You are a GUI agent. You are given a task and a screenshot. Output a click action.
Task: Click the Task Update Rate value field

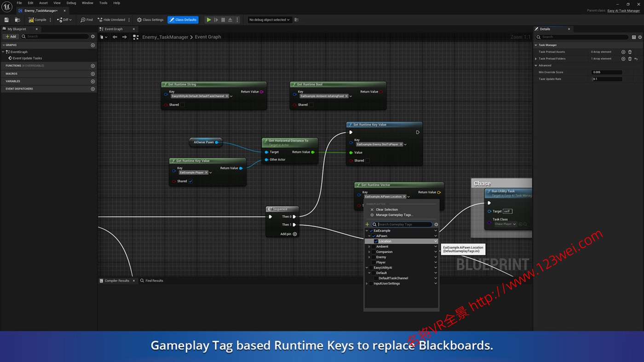pyautogui.click(x=606, y=79)
